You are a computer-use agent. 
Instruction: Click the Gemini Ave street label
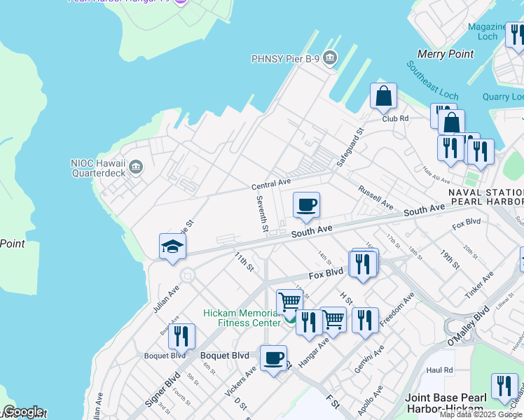(369, 359)
